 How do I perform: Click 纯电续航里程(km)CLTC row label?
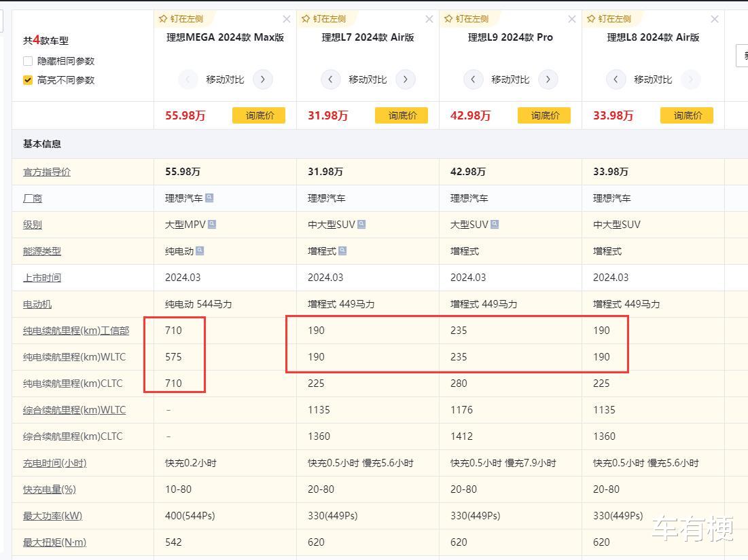click(73, 384)
